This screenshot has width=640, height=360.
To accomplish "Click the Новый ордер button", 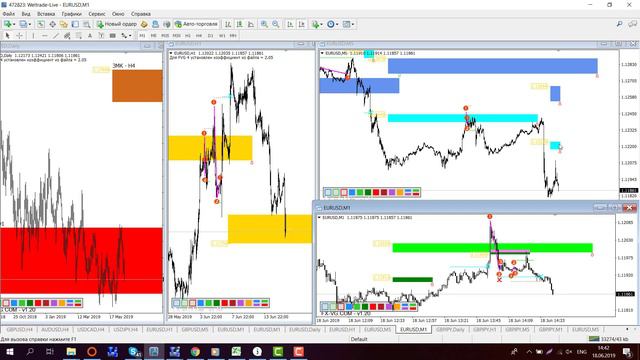I will (117, 24).
